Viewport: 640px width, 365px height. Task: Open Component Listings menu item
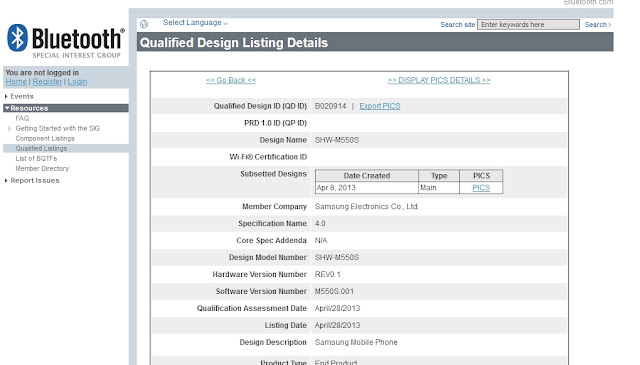[x=45, y=138]
